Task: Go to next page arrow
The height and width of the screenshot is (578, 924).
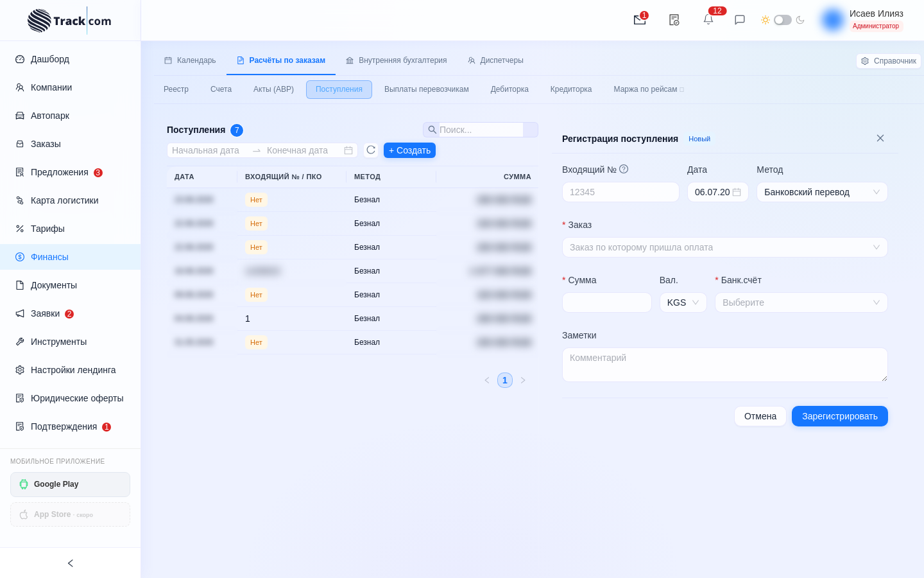Action: [x=523, y=380]
